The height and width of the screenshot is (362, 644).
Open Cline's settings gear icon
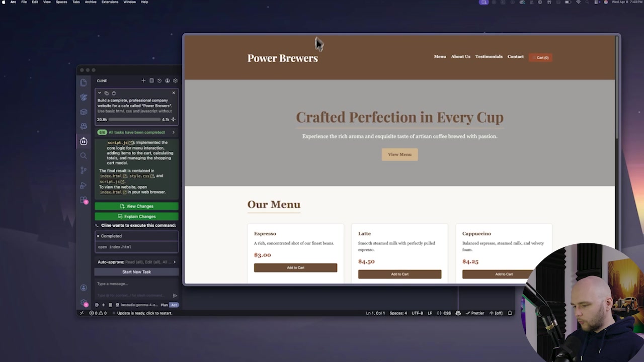[x=175, y=80]
